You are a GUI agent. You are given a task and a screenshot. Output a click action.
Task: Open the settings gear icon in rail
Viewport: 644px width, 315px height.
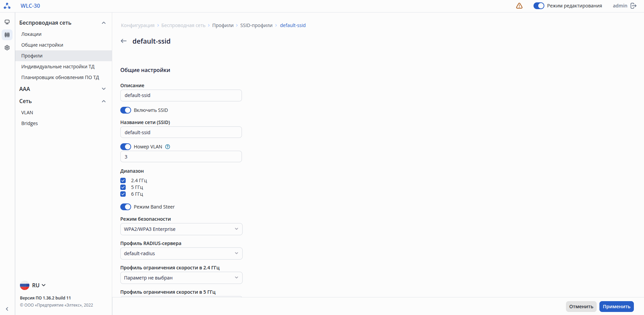[x=7, y=48]
